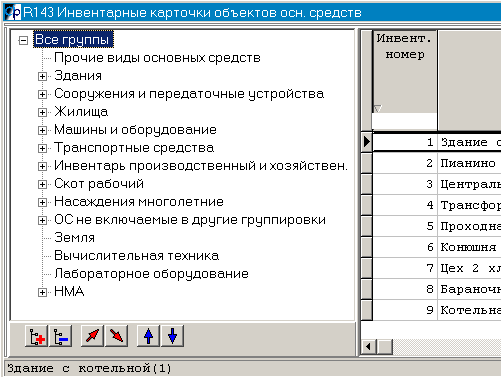The image size is (501, 377).
Task: Click row selector for current row 1
Action: tap(367, 142)
